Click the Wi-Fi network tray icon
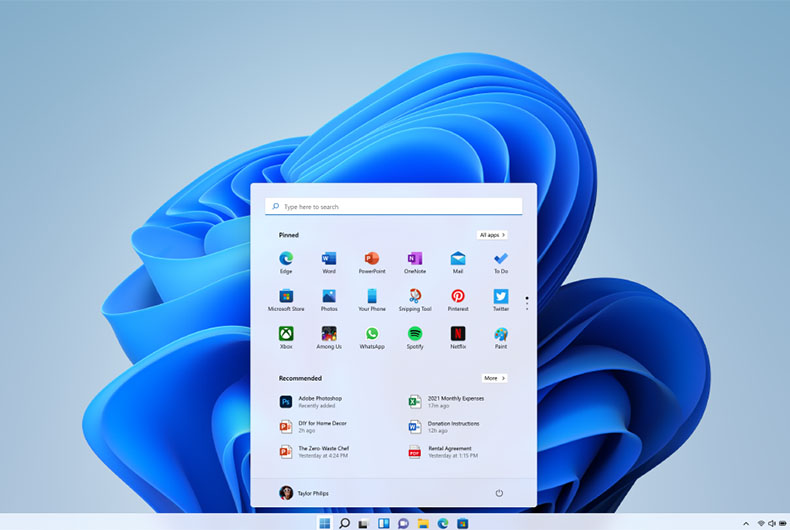 (761, 524)
